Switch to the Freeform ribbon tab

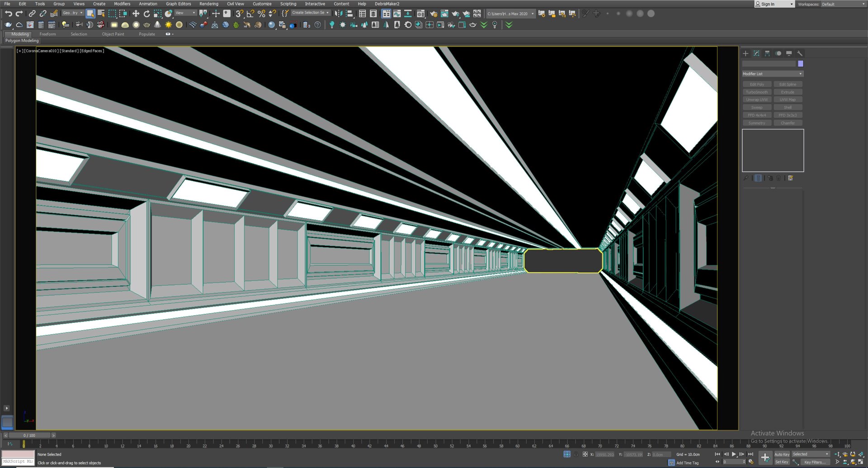coord(47,34)
